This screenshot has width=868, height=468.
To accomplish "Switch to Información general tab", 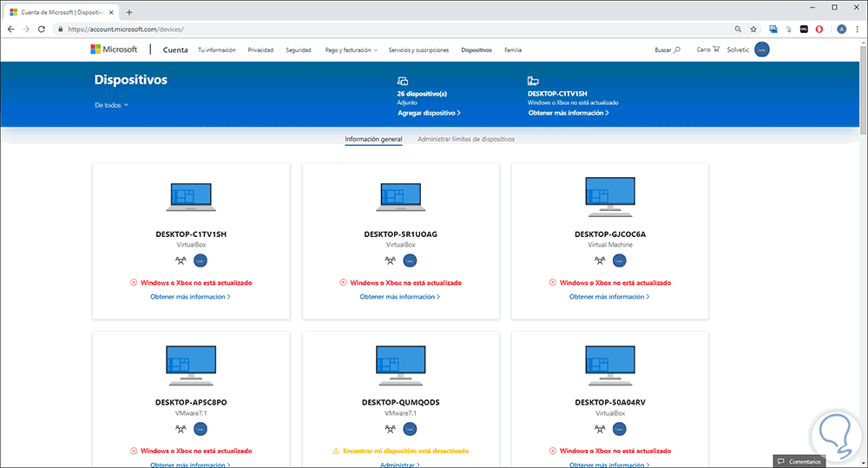I will tap(373, 139).
